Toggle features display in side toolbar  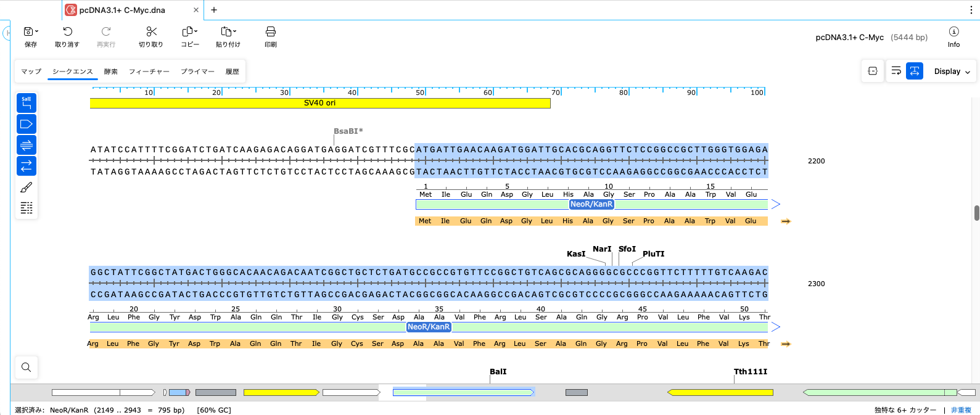coord(27,124)
